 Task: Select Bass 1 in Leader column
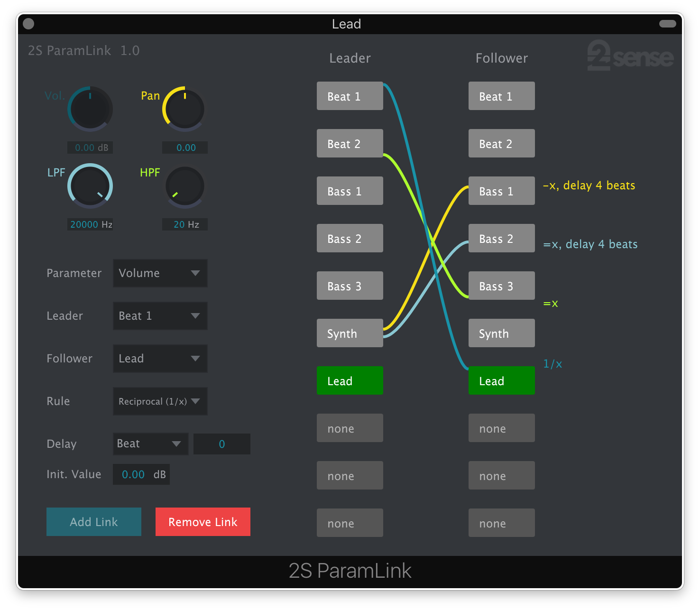coord(350,191)
